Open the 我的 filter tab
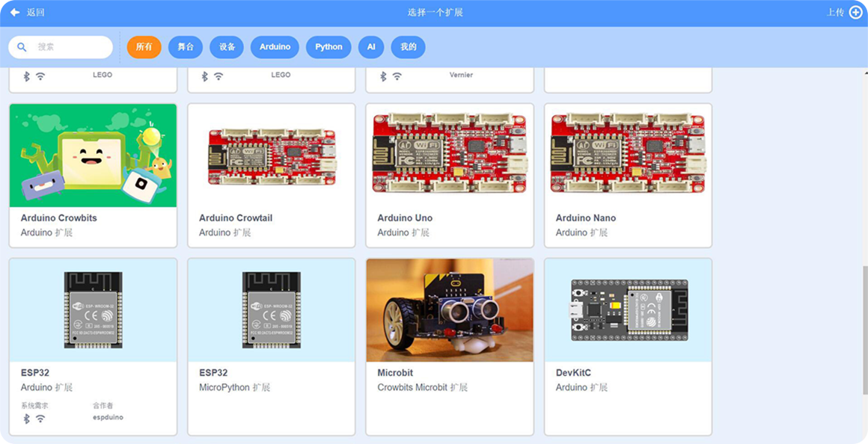 (408, 47)
